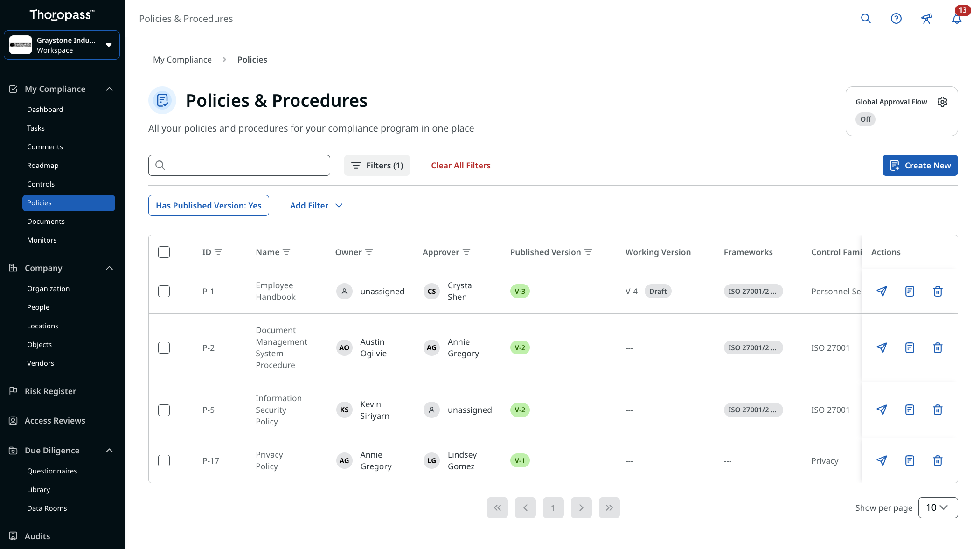
Task: Click the policy search input field
Action: coord(239,166)
